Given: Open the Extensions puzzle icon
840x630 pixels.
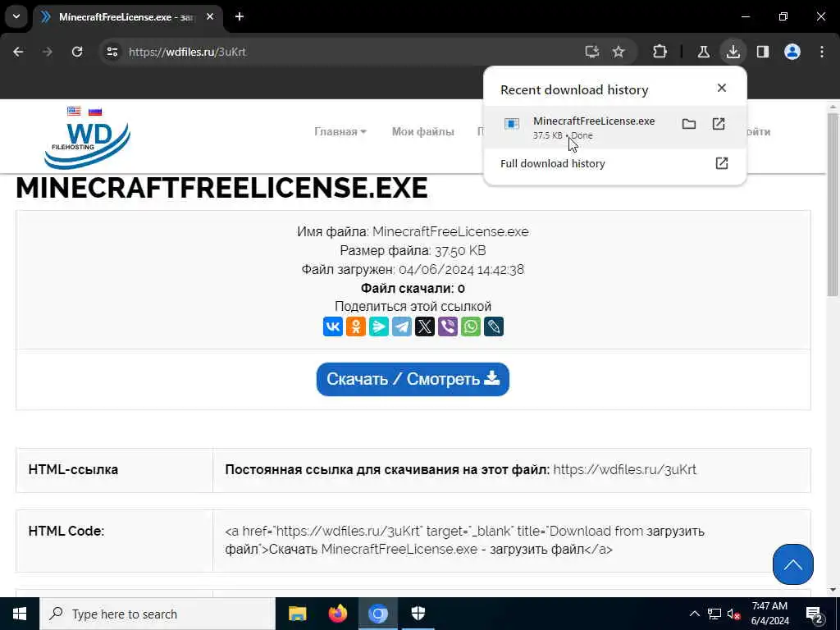Looking at the screenshot, I should [x=660, y=52].
